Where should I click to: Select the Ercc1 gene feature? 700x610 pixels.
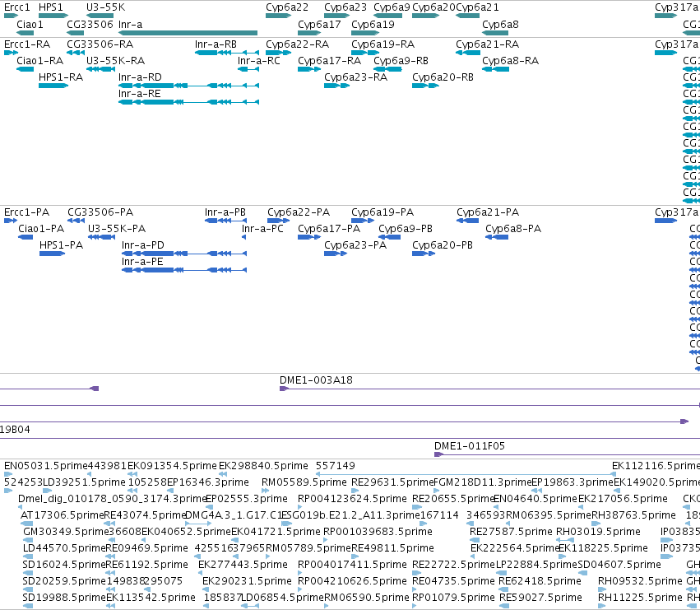click(12, 16)
